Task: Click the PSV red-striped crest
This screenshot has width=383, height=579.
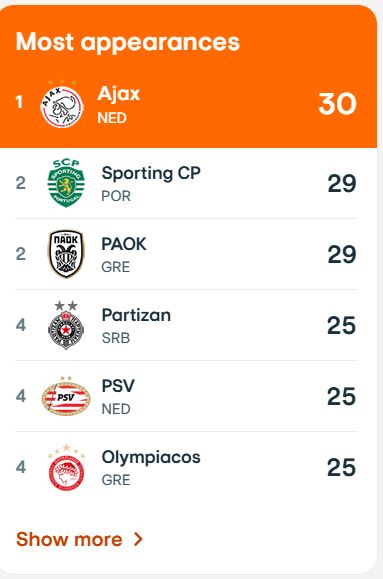Action: point(66,396)
